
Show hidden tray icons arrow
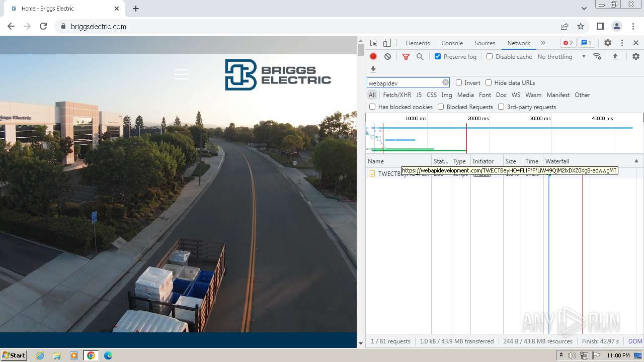561,355
